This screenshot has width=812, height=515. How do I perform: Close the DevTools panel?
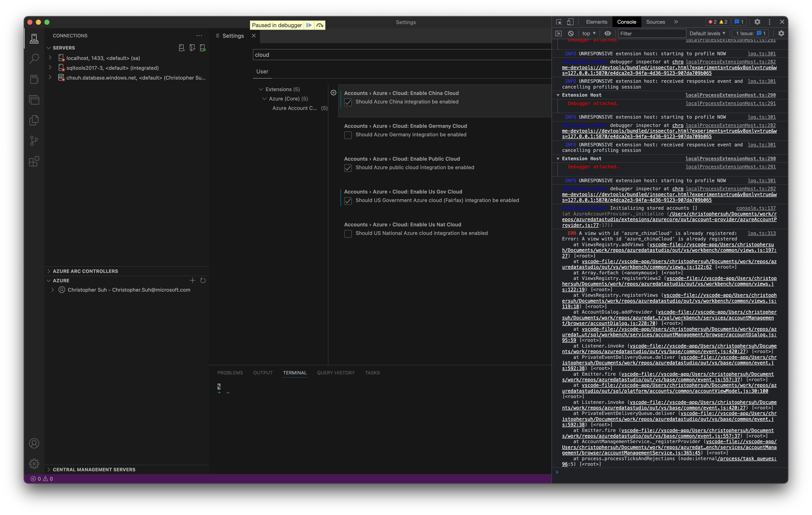tap(782, 22)
